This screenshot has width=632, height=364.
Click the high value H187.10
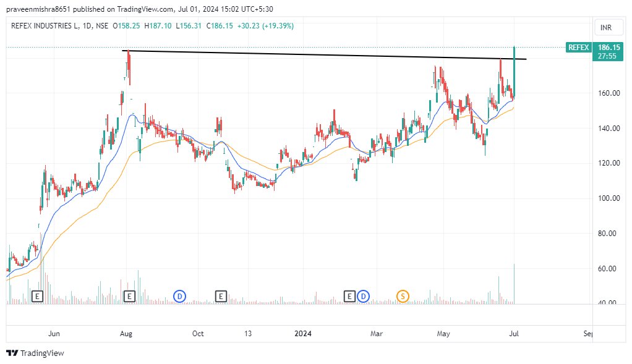point(158,26)
